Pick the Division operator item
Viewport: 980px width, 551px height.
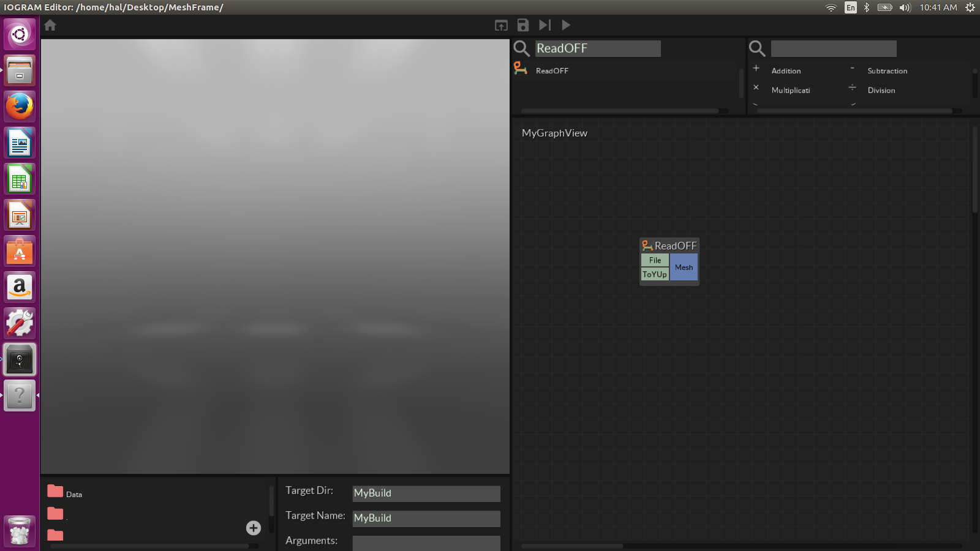pos(881,91)
